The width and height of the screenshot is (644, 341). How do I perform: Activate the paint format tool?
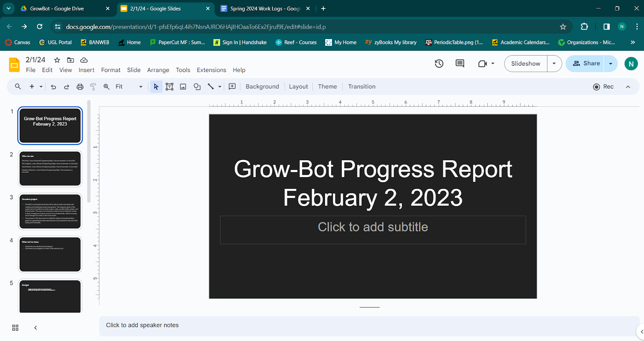coord(93,87)
